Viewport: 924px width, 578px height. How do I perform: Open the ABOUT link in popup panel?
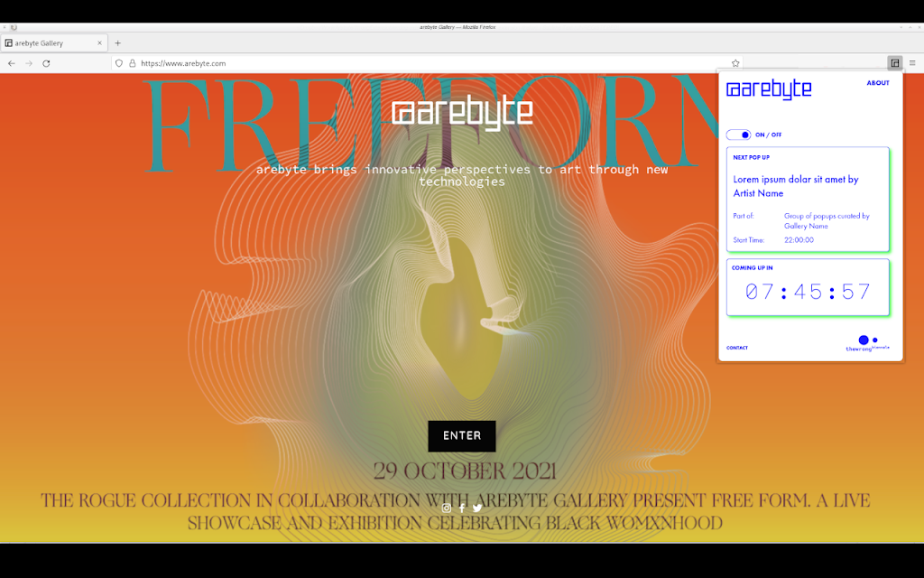point(877,83)
